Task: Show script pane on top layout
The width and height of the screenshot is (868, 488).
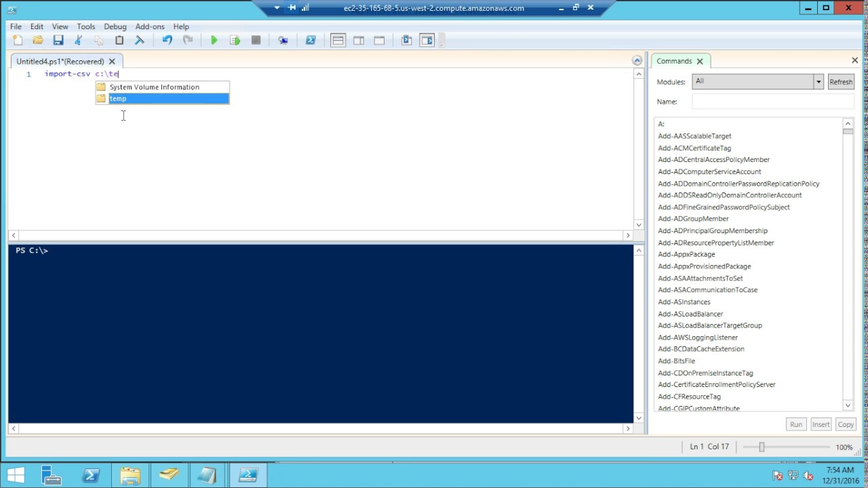Action: (338, 41)
